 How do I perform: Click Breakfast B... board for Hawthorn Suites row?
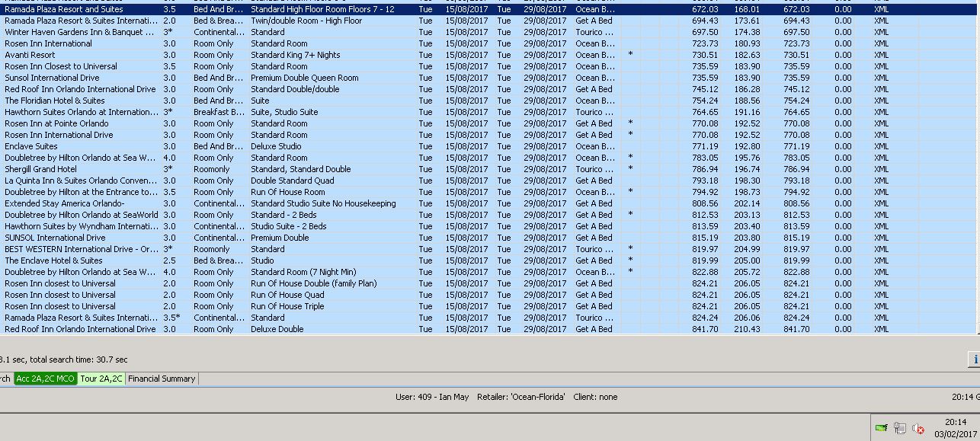[x=219, y=112]
